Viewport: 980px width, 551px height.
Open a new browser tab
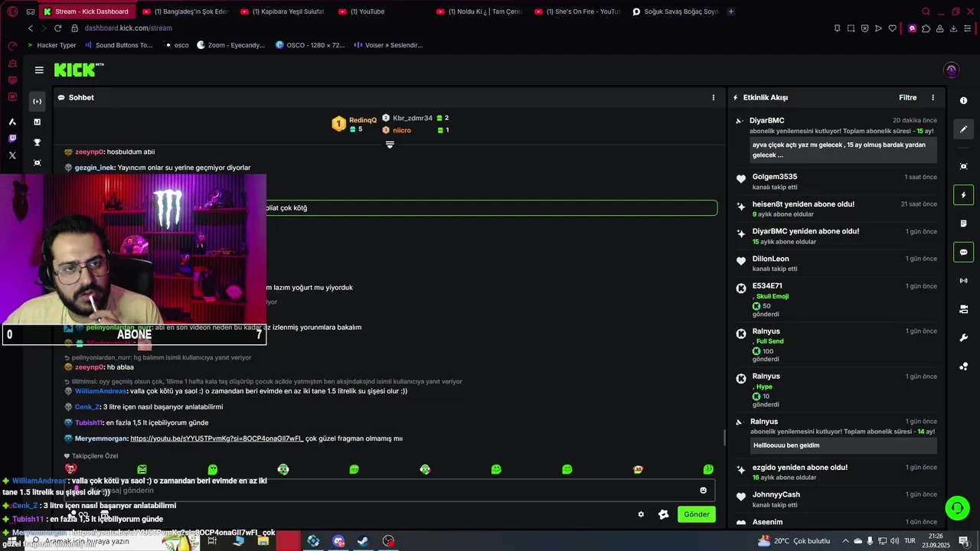point(731,11)
